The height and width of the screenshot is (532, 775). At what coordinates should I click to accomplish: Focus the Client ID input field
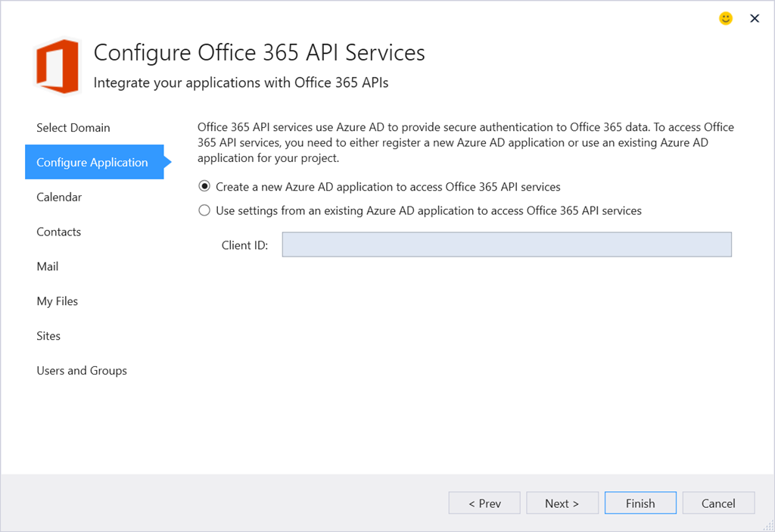506,244
